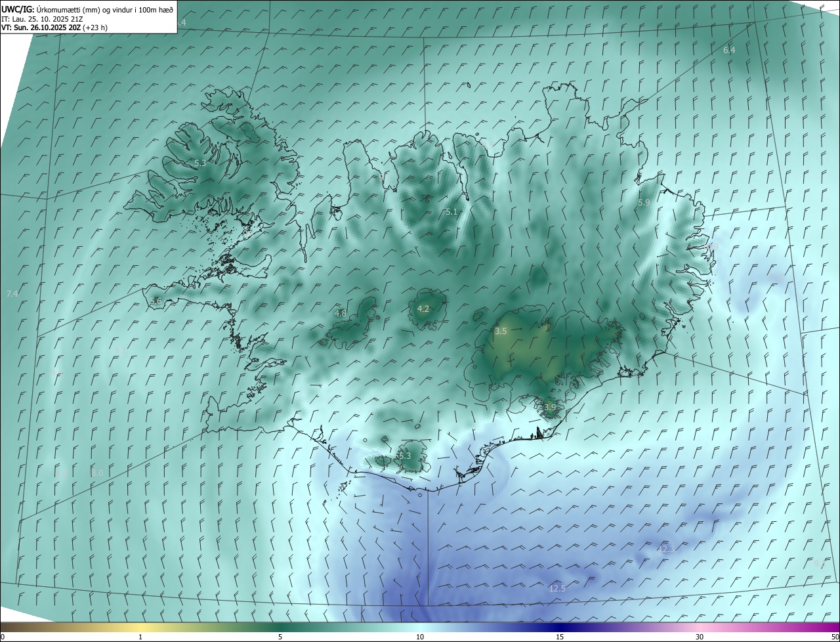Click the 8.0 value label on the map
Image resolution: width=840 pixels, height=642 pixels.
pos(97,473)
